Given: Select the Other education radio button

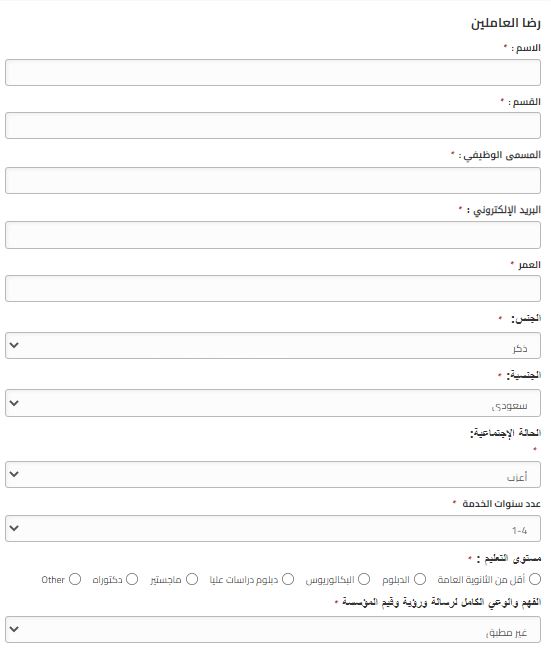Looking at the screenshot, I should 75,579.
